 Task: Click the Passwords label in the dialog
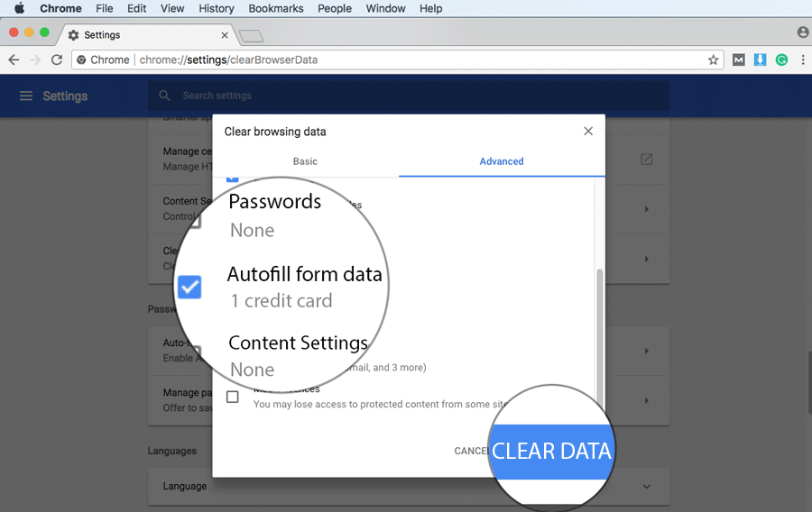275,202
